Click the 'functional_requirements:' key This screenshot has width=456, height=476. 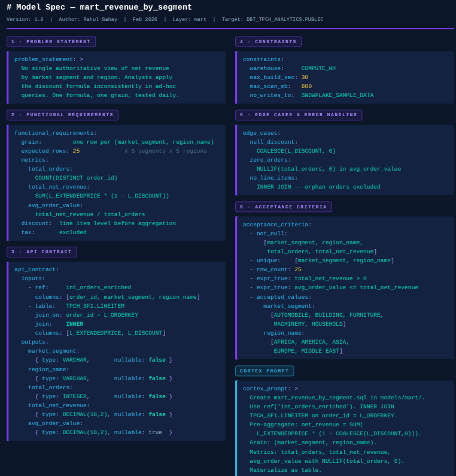56,133
